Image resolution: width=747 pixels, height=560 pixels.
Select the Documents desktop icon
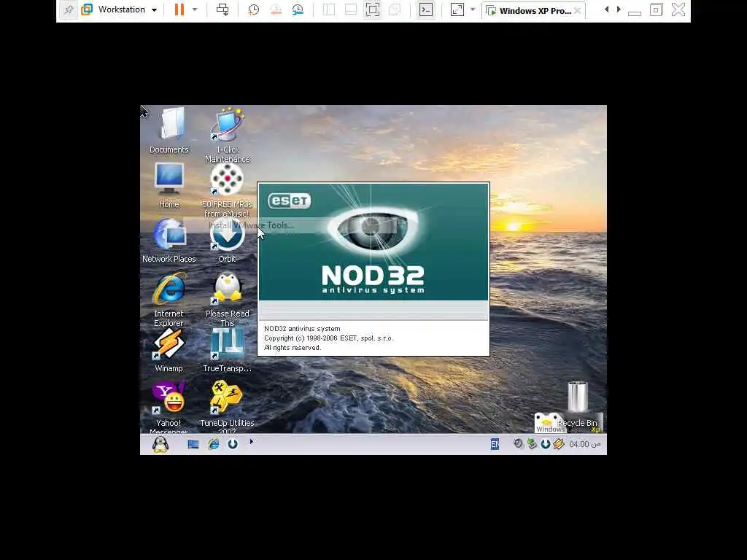pos(169,130)
